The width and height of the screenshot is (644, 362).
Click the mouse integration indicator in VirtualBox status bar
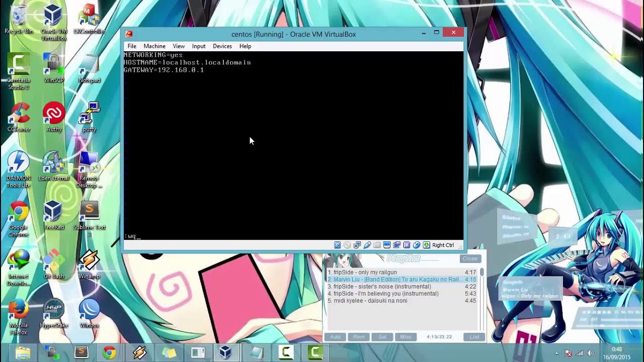pyautogui.click(x=417, y=245)
